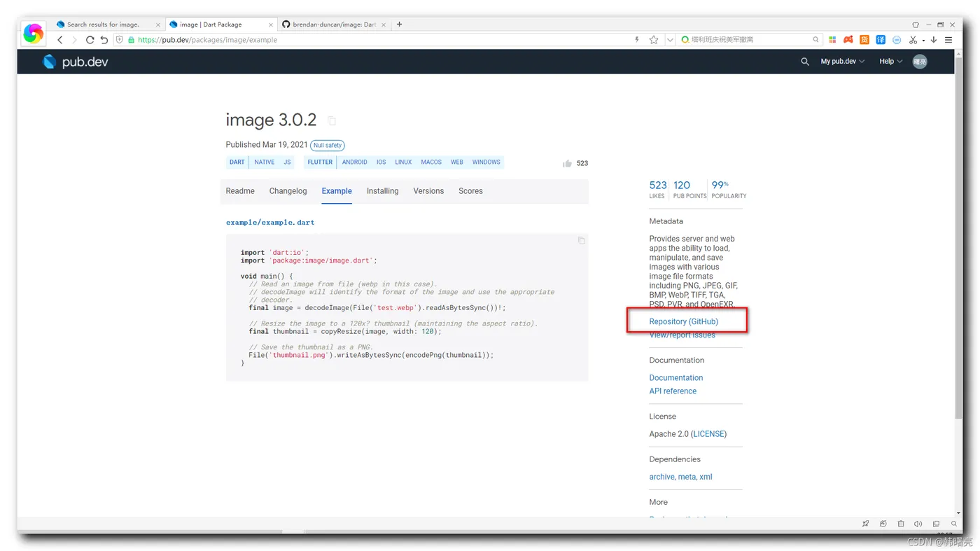Open the screenshot tool options dropdown arrow

[x=923, y=41]
